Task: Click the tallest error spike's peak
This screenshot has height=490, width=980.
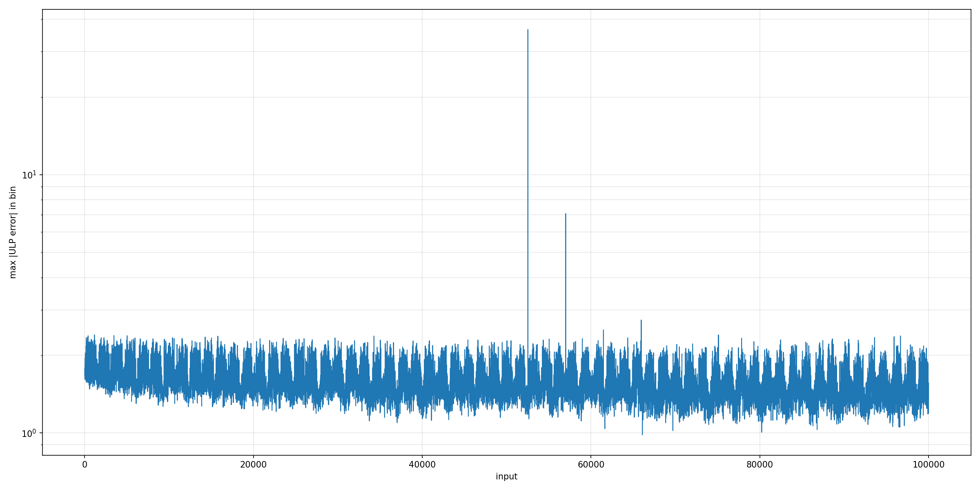Action: [x=528, y=30]
